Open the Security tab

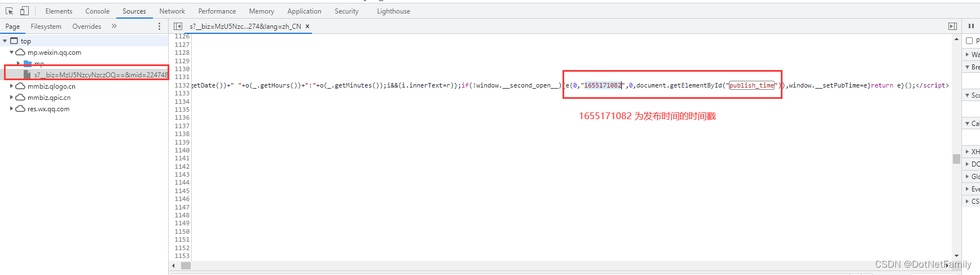tap(346, 11)
